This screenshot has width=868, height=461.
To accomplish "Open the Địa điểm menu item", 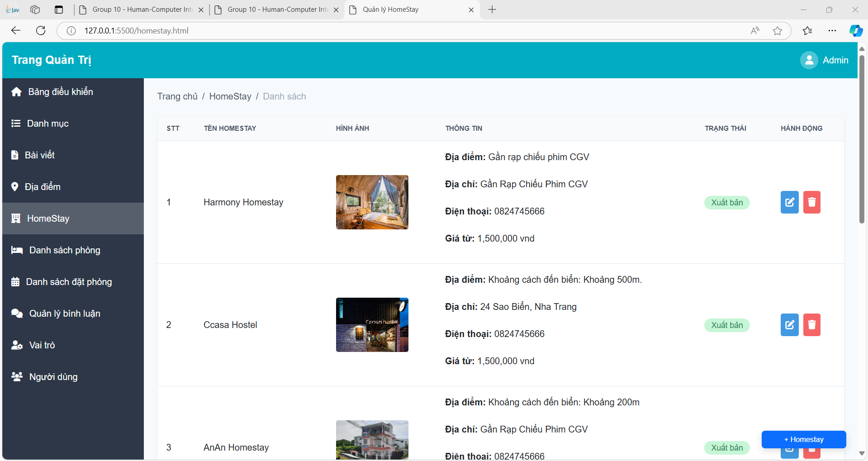I will tap(73, 187).
